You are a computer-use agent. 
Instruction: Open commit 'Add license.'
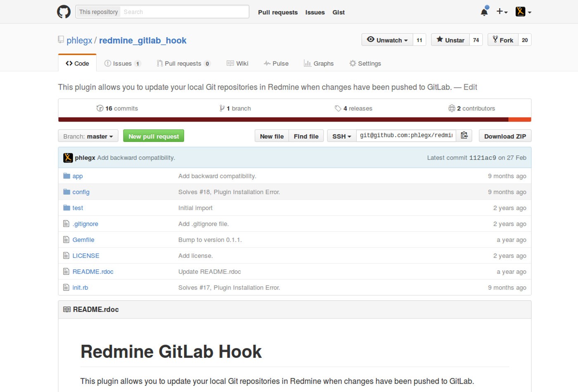pos(196,256)
